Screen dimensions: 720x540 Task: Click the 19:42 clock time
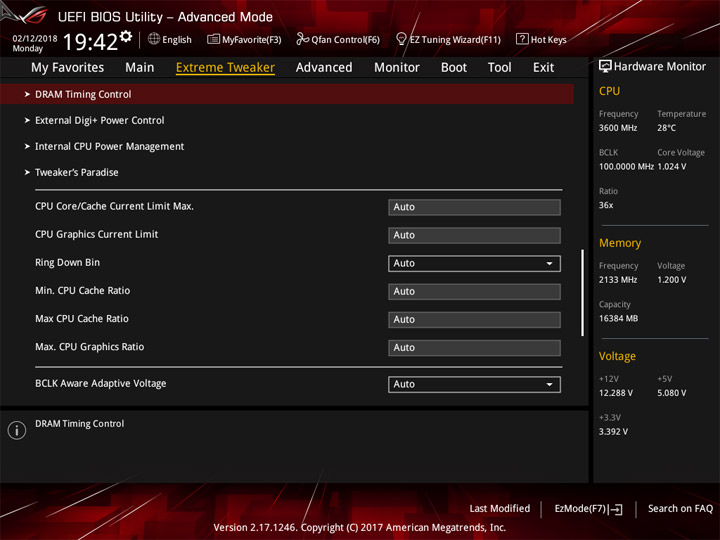(90, 42)
